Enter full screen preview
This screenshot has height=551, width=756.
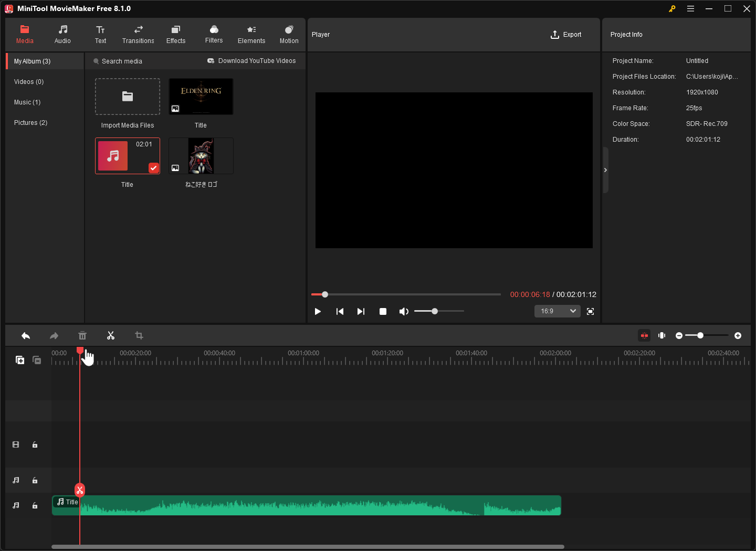pyautogui.click(x=590, y=312)
